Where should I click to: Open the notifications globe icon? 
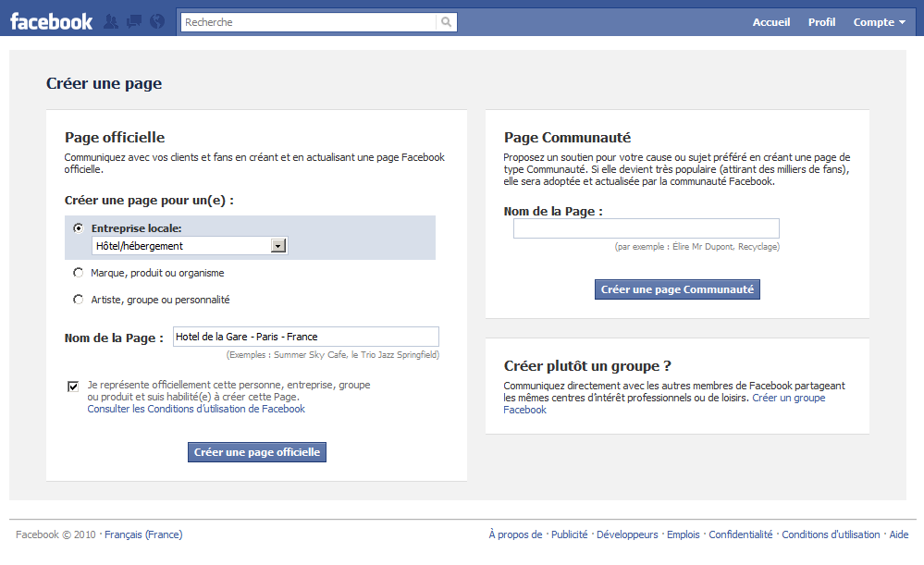point(157,22)
